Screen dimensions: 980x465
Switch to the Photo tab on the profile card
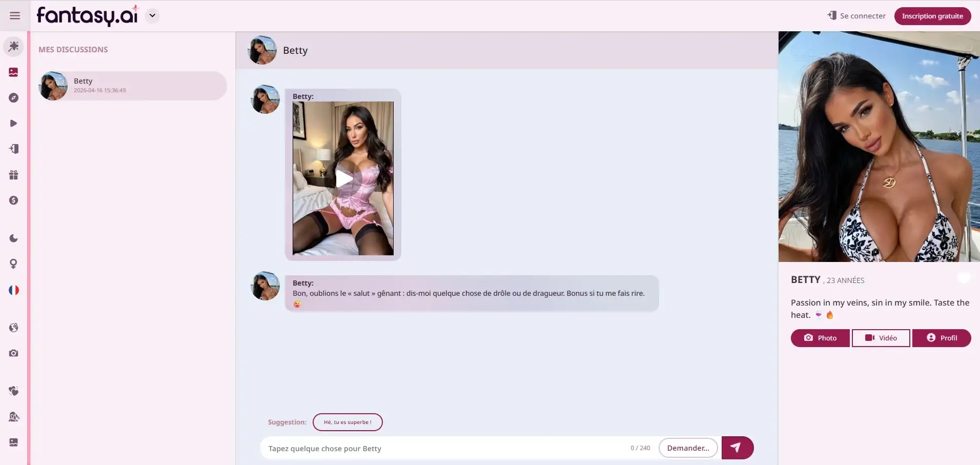(819, 338)
